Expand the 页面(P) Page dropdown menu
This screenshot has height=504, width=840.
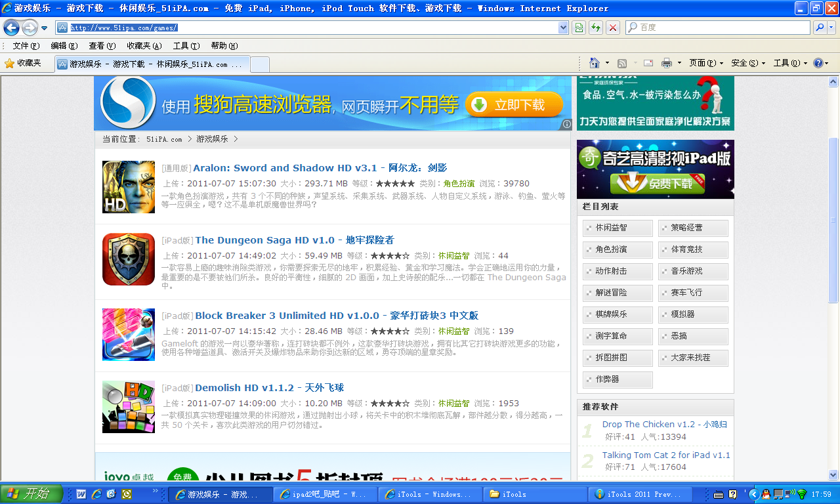(706, 63)
